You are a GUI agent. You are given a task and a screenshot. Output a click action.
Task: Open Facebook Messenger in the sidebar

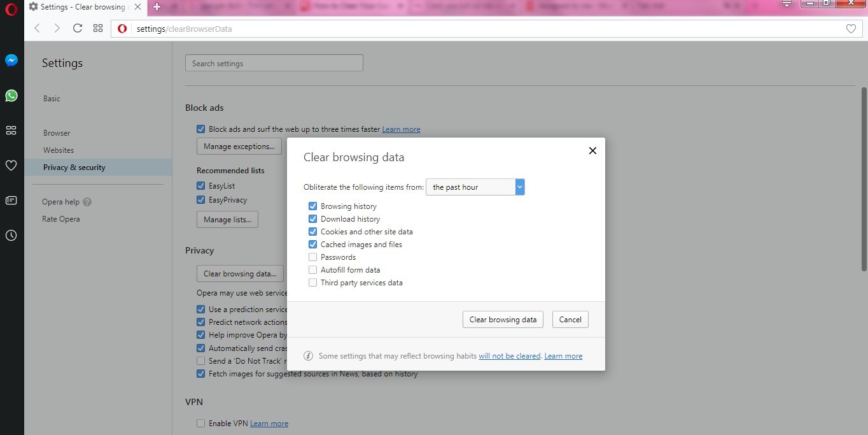click(x=11, y=61)
